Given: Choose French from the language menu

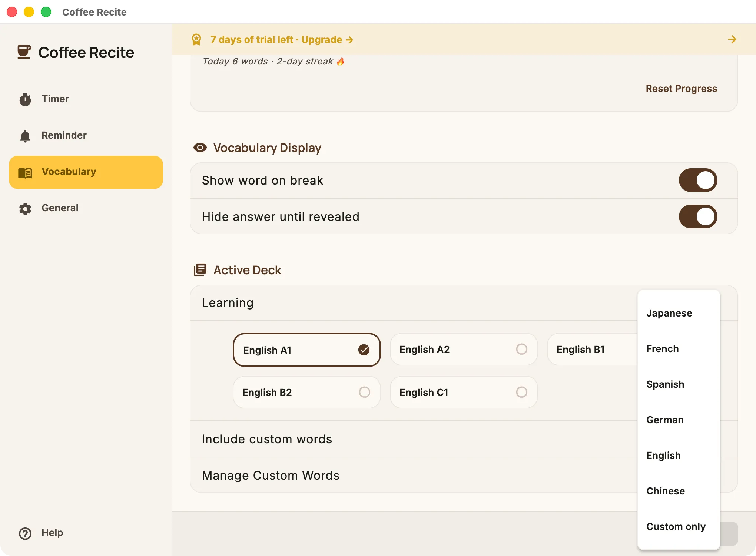Looking at the screenshot, I should click(x=679, y=349).
